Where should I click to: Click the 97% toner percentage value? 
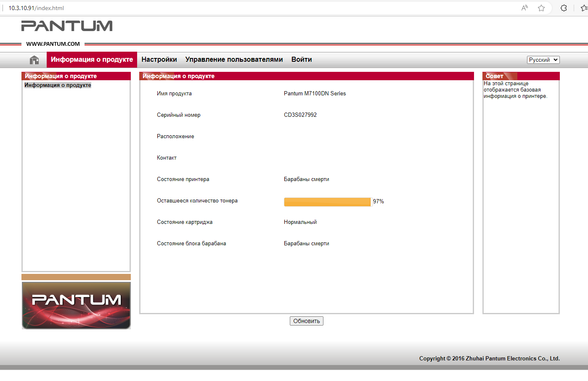pos(379,202)
